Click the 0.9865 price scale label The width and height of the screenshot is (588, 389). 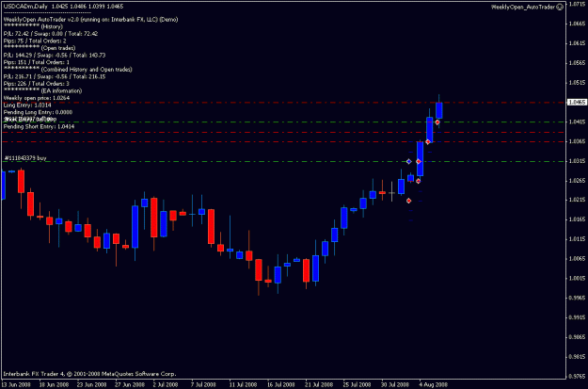[578, 337]
